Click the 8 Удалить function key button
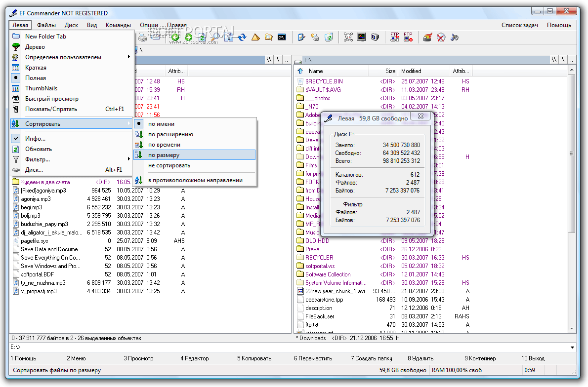 coord(420,358)
